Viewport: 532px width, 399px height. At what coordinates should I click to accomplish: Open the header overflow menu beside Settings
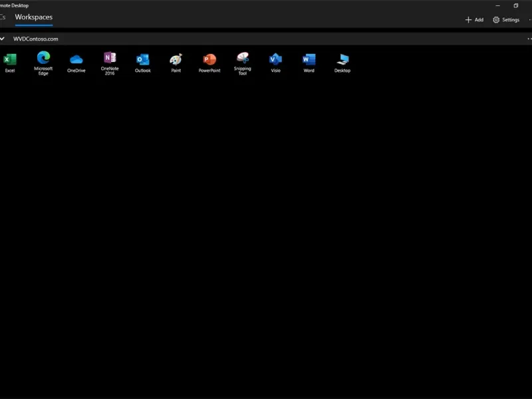pos(530,20)
